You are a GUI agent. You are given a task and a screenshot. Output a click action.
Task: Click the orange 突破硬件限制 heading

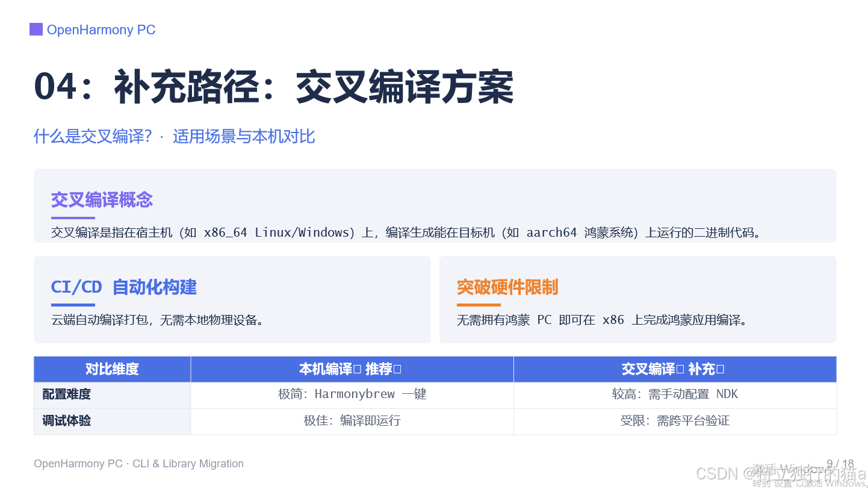[x=507, y=287]
